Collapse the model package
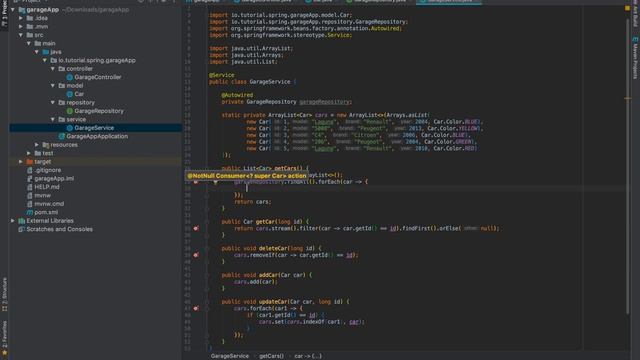The image size is (640, 360). click(x=53, y=86)
